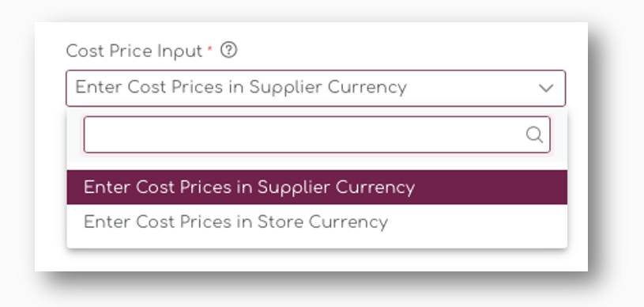Screen dimensions: 644x307
Task: Click the Cost Price Input combo box
Action: tap(316, 88)
